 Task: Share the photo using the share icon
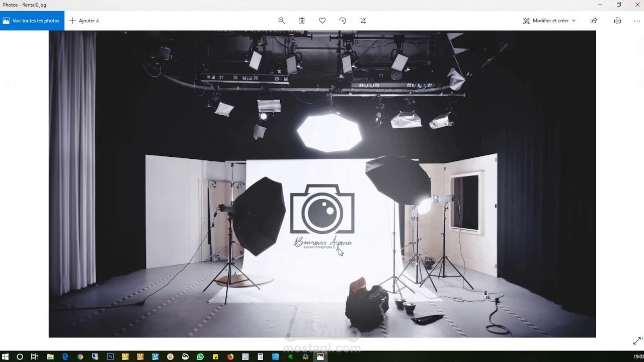click(x=594, y=21)
